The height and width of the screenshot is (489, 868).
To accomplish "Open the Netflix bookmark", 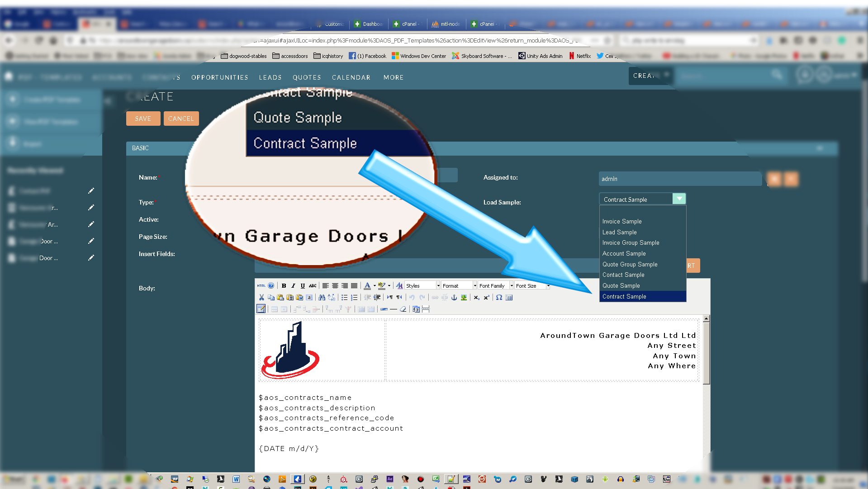I will coord(580,56).
